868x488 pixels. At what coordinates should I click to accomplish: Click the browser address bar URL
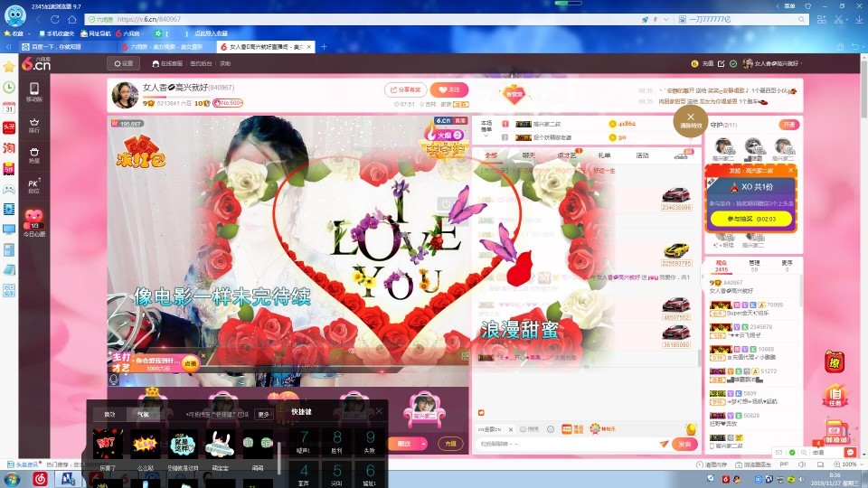[149, 19]
